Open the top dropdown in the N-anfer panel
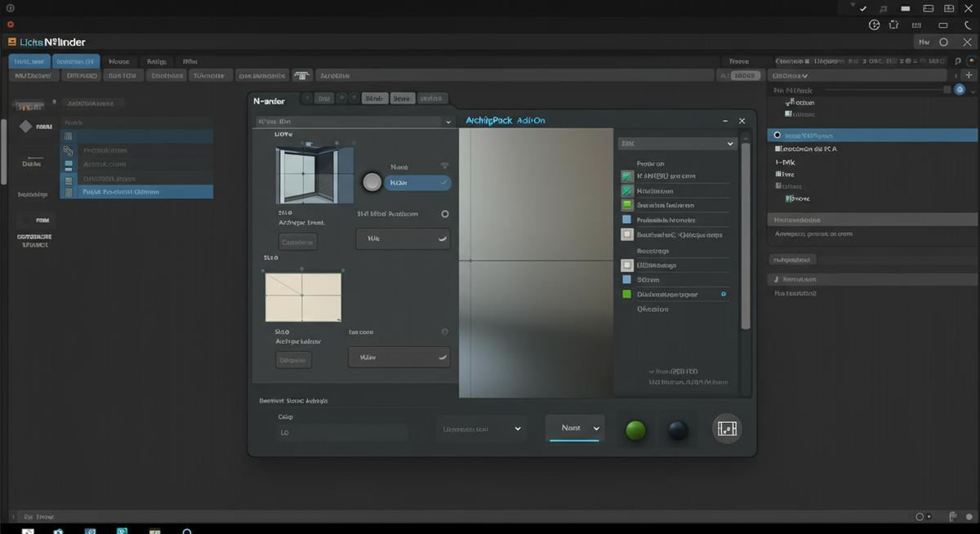 tap(353, 122)
